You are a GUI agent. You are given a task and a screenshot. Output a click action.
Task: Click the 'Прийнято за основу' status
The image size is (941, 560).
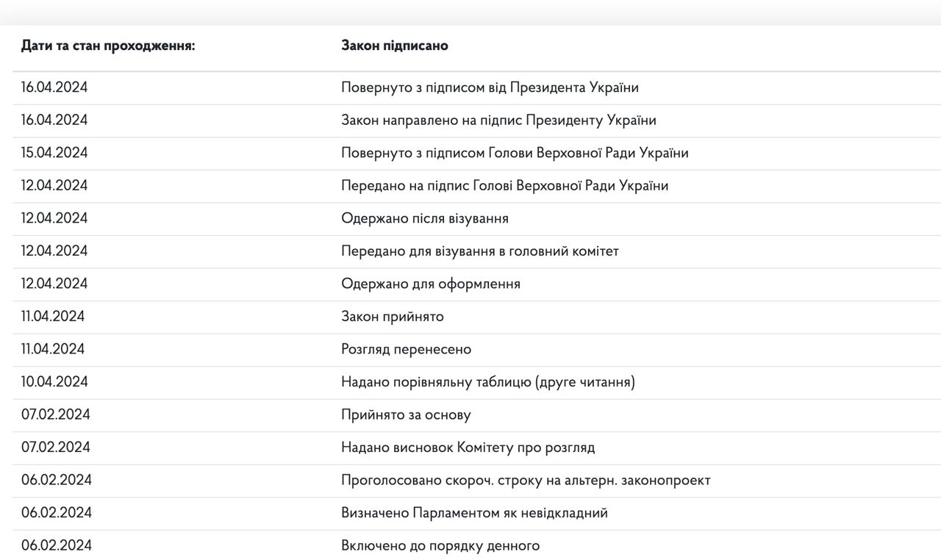(x=406, y=414)
